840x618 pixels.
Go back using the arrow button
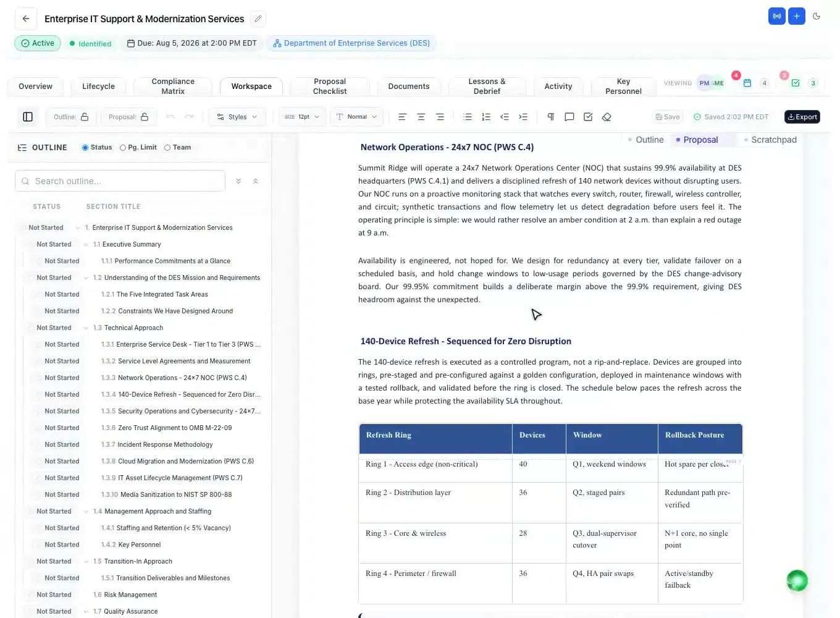click(26, 19)
